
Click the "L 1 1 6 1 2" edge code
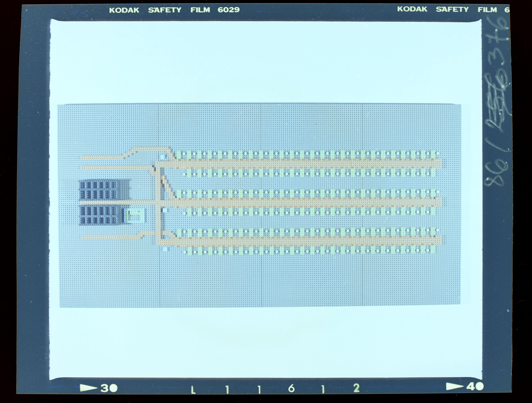[x=275, y=388]
